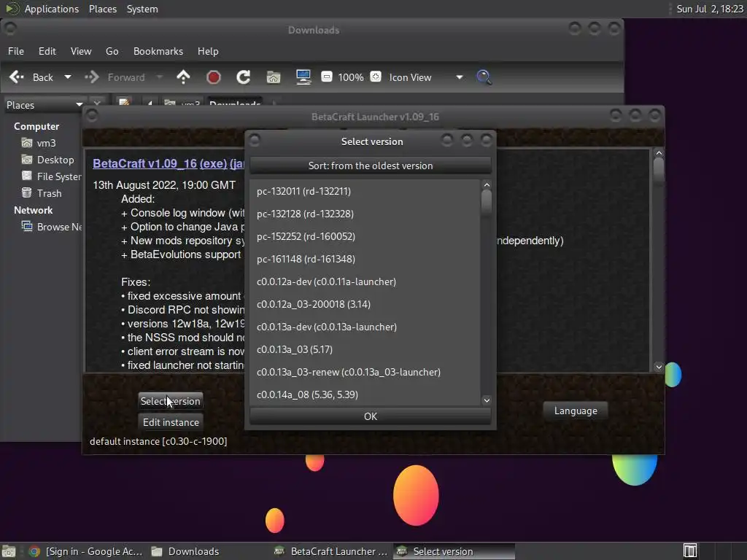Open the Go menu
747x560 pixels.
tap(112, 51)
